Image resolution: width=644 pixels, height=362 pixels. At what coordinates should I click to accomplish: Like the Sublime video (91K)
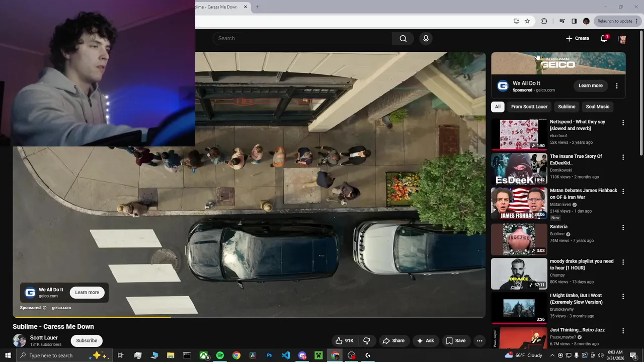click(345, 341)
